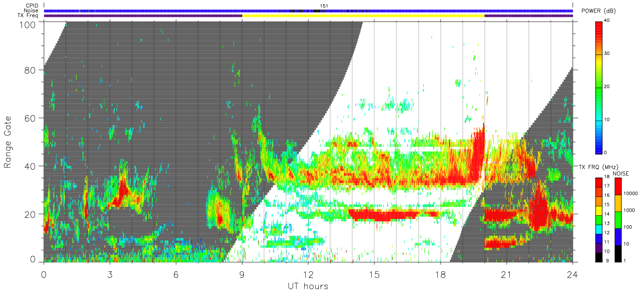Select the "Noise" strip label at top left
The width and height of the screenshot is (644, 297).
coord(32,10)
